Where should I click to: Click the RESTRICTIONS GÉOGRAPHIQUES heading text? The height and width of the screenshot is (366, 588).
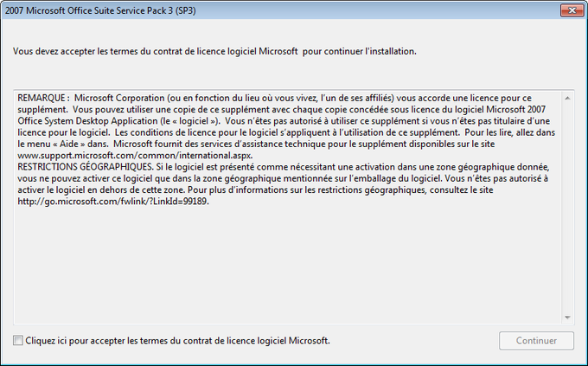coord(85,167)
